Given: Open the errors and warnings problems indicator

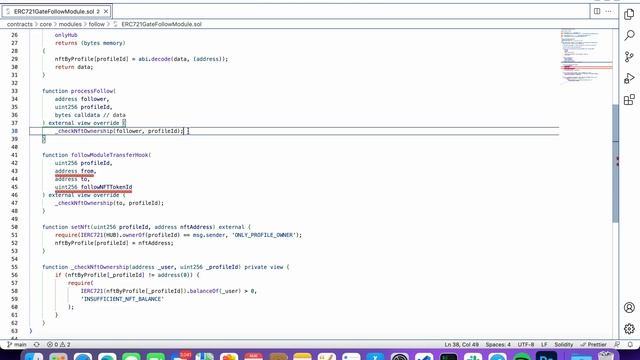Looking at the screenshot, I should (58, 344).
